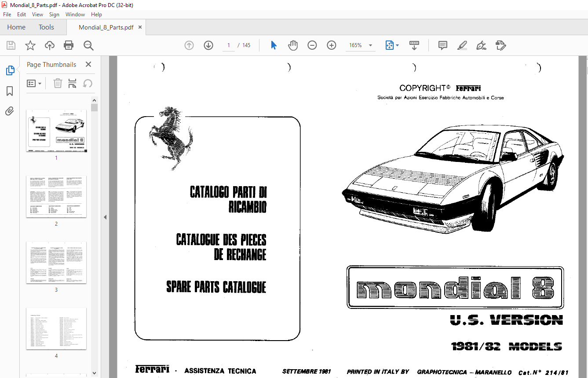The width and height of the screenshot is (588, 378).
Task: Open the Find text magnifier tool
Action: tap(88, 45)
